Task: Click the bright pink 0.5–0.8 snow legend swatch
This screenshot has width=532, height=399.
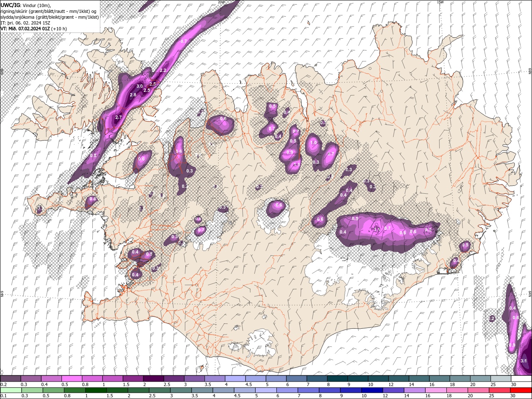Action: tap(71, 379)
